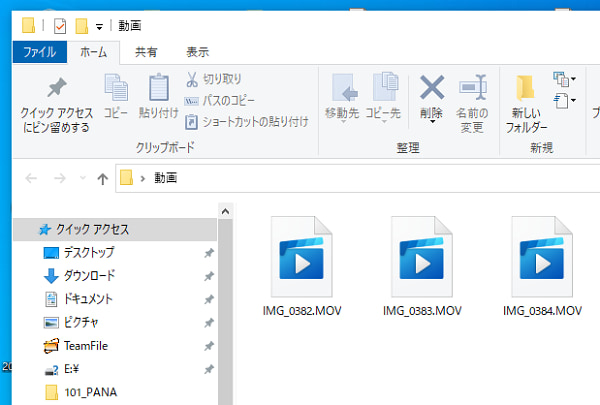
Task: Switch to Home (ホーム) tab
Action: click(93, 52)
